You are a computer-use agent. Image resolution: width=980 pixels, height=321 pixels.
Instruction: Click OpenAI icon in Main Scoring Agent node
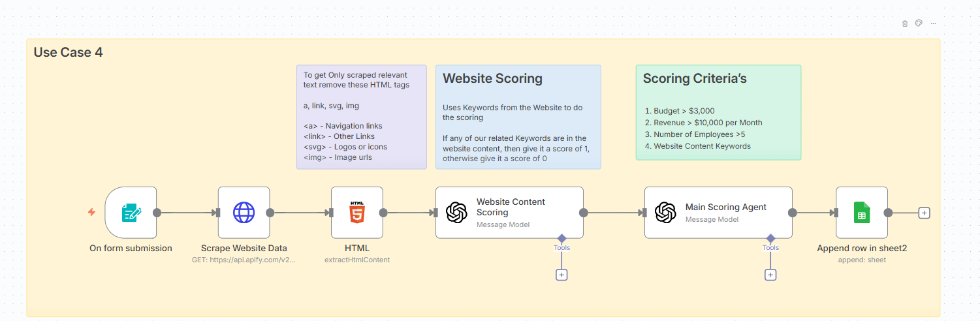(665, 212)
